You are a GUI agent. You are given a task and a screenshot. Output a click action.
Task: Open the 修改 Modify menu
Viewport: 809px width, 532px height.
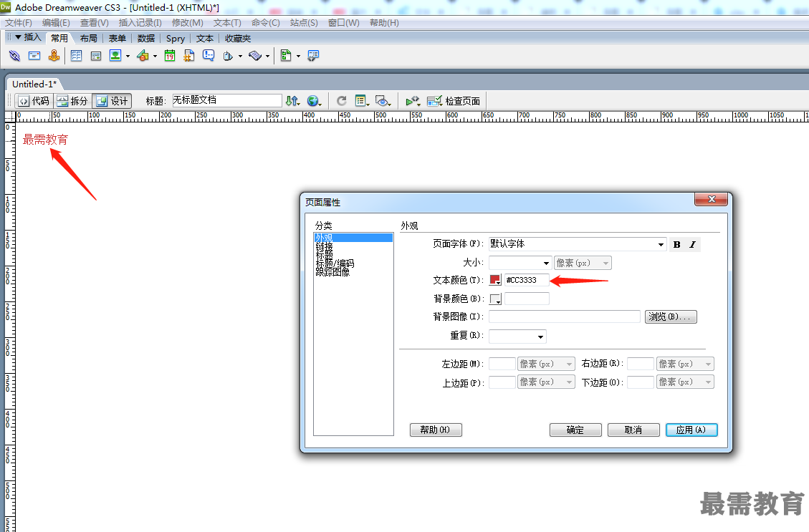[187, 23]
